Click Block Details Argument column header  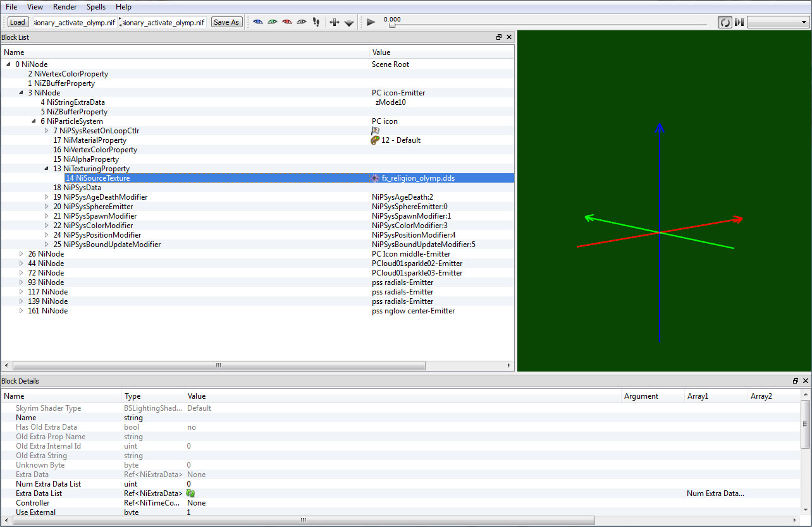click(653, 396)
